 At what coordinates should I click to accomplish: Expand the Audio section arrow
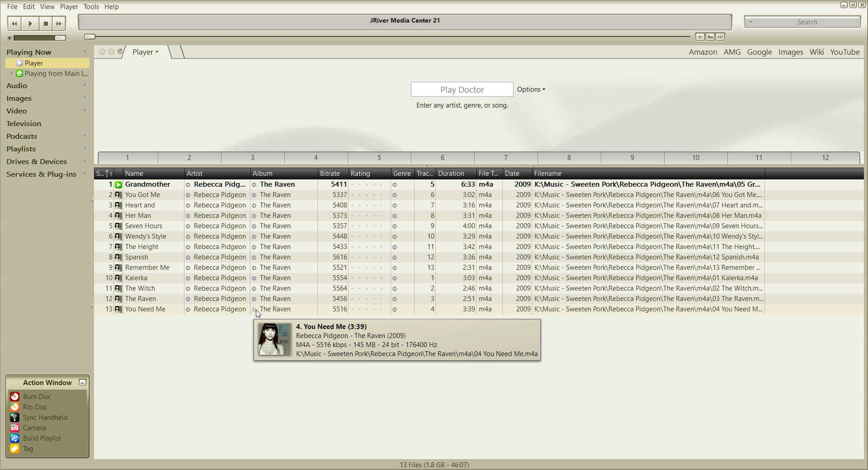click(x=85, y=85)
